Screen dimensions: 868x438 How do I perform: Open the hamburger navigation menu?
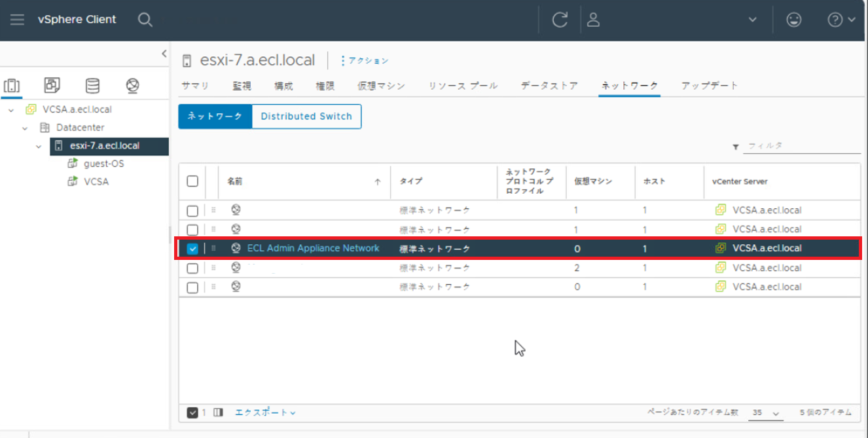click(x=17, y=20)
